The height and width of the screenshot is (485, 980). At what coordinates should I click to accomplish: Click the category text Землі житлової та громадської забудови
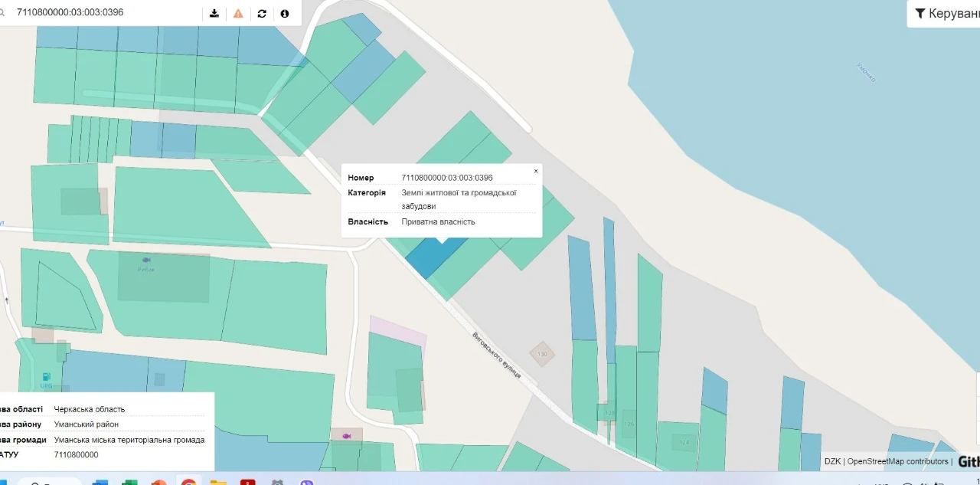click(459, 199)
